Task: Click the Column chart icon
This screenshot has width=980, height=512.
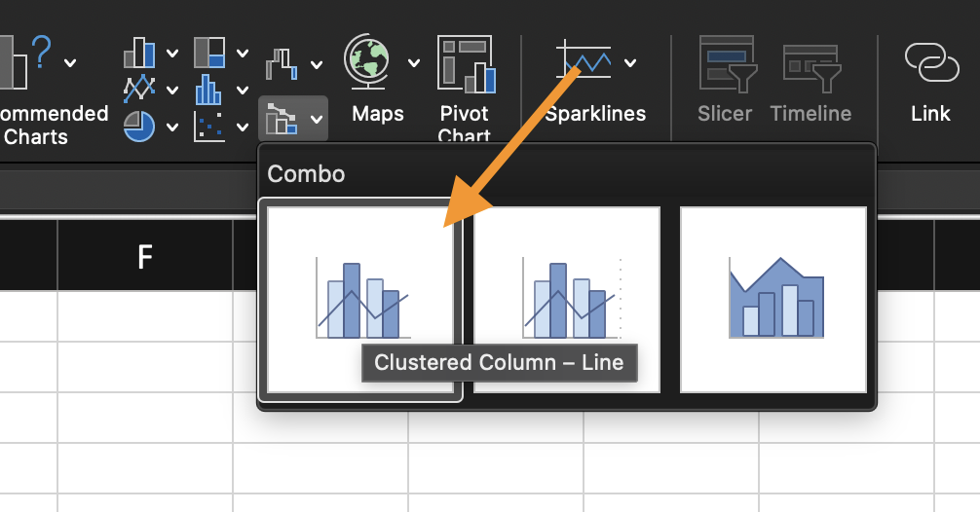Action: pyautogui.click(x=140, y=54)
